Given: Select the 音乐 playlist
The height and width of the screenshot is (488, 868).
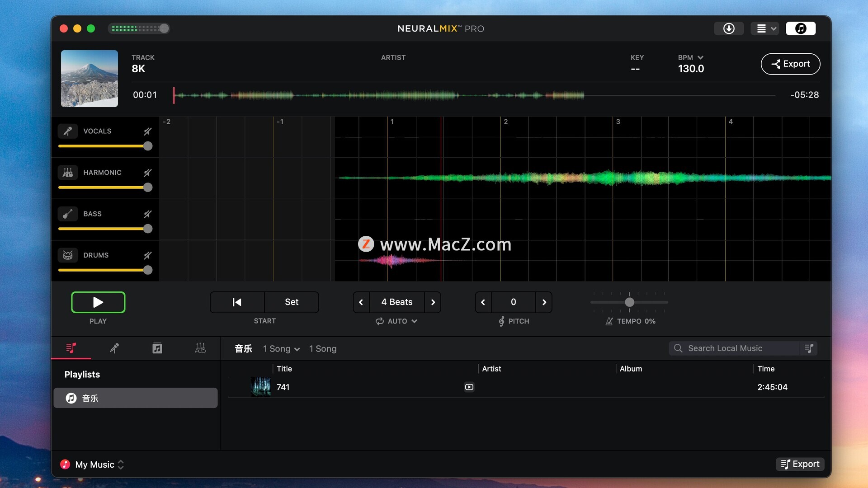Looking at the screenshot, I should pyautogui.click(x=136, y=398).
